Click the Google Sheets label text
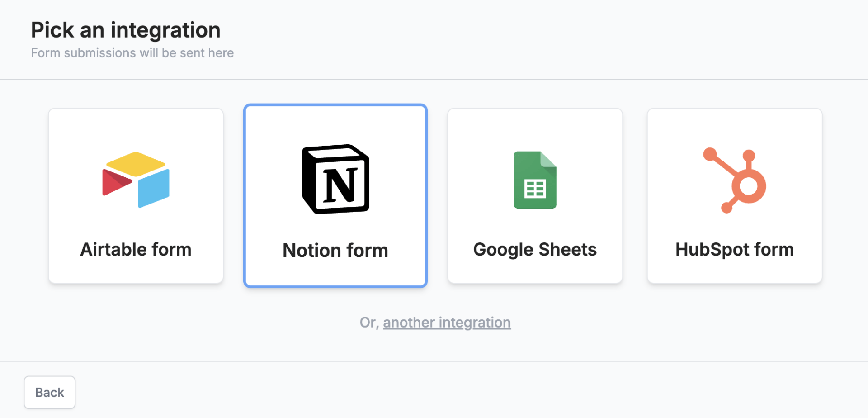 pyautogui.click(x=534, y=249)
